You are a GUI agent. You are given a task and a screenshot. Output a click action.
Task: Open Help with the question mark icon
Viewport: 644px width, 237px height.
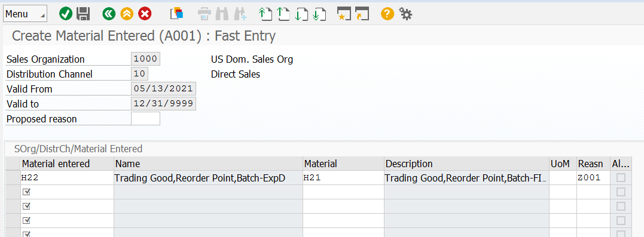(x=387, y=14)
